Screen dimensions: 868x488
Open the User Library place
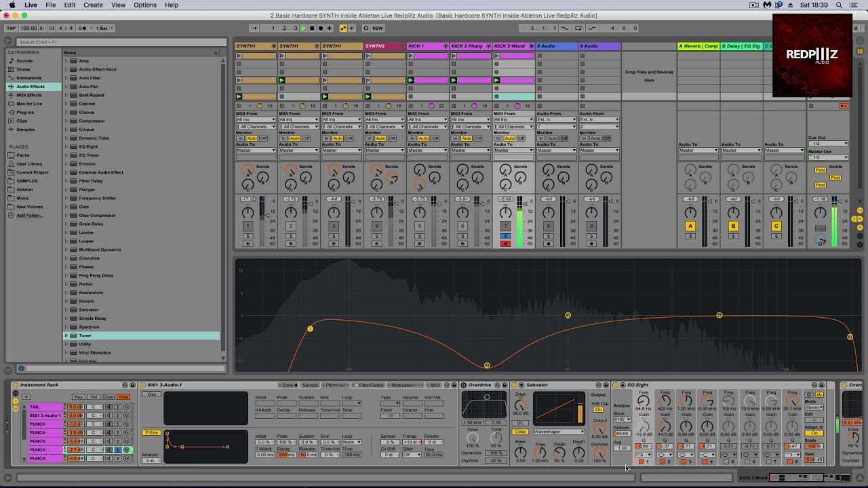tap(29, 163)
